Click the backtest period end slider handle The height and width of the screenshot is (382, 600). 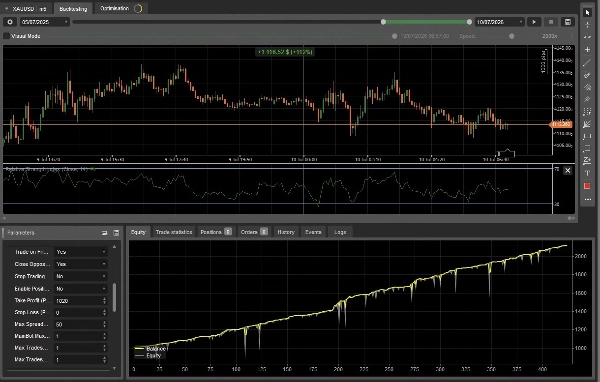tap(470, 22)
